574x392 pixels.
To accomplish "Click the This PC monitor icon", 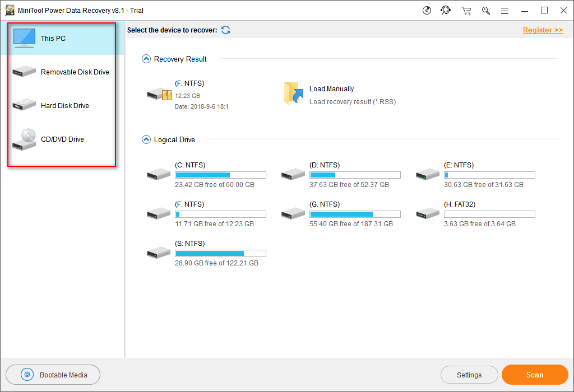I will tap(24, 38).
